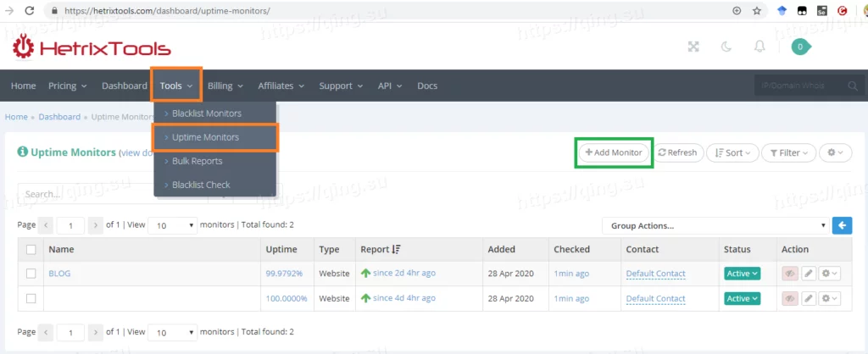The width and height of the screenshot is (868, 354).
Task: Open the Active status dropdown for the second monitor
Action: [x=743, y=298]
